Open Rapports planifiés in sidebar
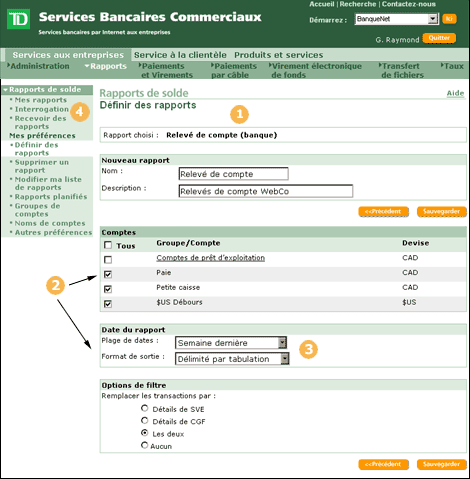 (51, 197)
